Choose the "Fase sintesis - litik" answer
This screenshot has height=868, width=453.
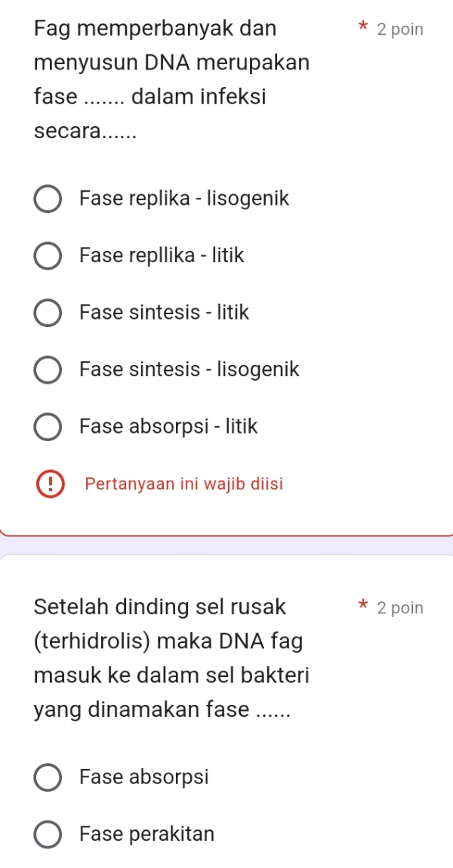tap(48, 313)
